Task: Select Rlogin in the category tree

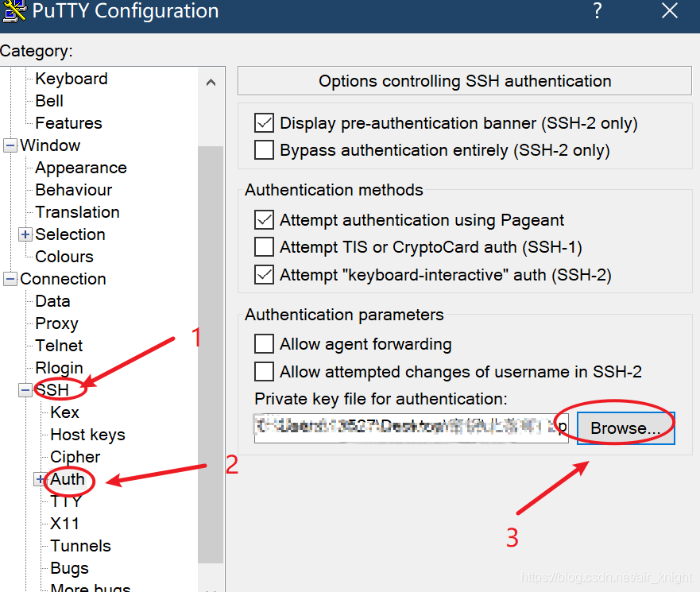Action: [x=59, y=368]
